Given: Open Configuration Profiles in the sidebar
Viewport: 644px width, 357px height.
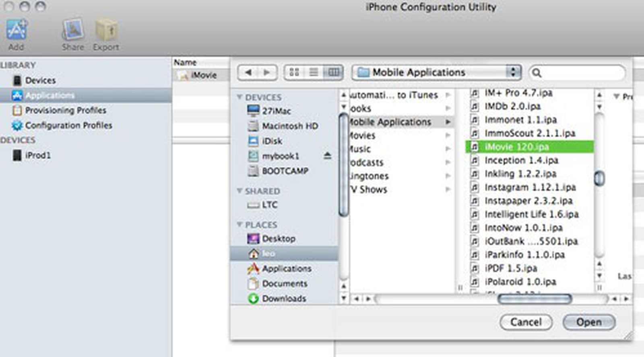Looking at the screenshot, I should (68, 125).
